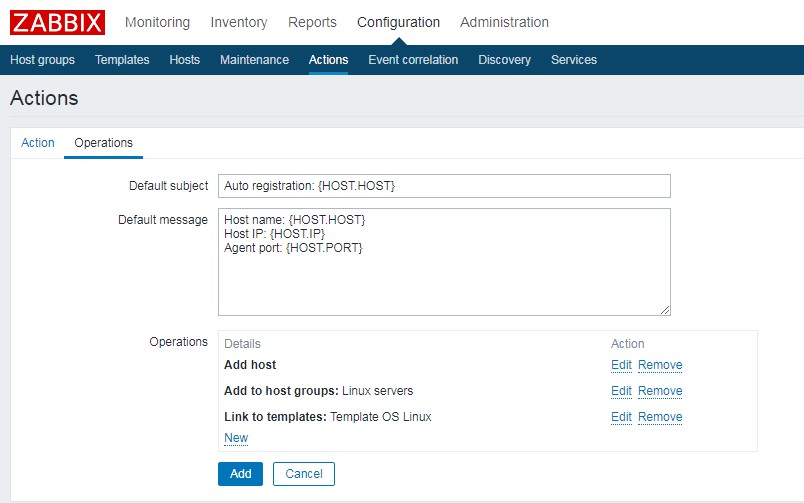
Task: Go to Maintenance section
Action: [x=254, y=60]
